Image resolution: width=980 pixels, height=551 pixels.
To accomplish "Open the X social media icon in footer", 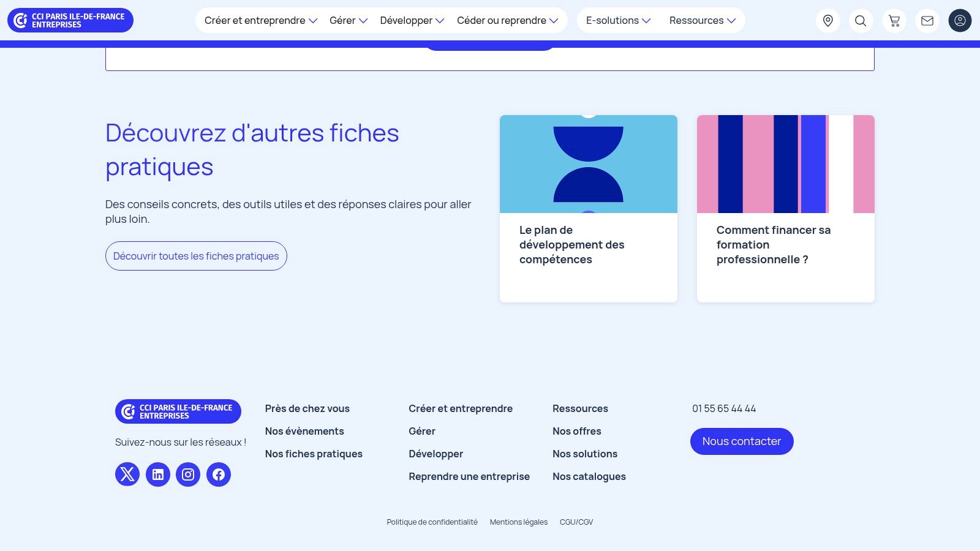I will tap(127, 474).
